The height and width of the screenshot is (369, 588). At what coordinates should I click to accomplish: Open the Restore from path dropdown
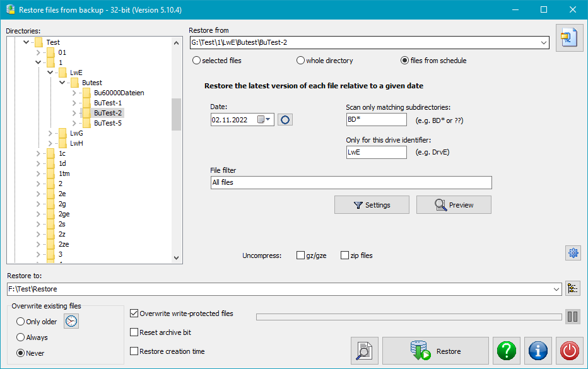click(x=544, y=43)
